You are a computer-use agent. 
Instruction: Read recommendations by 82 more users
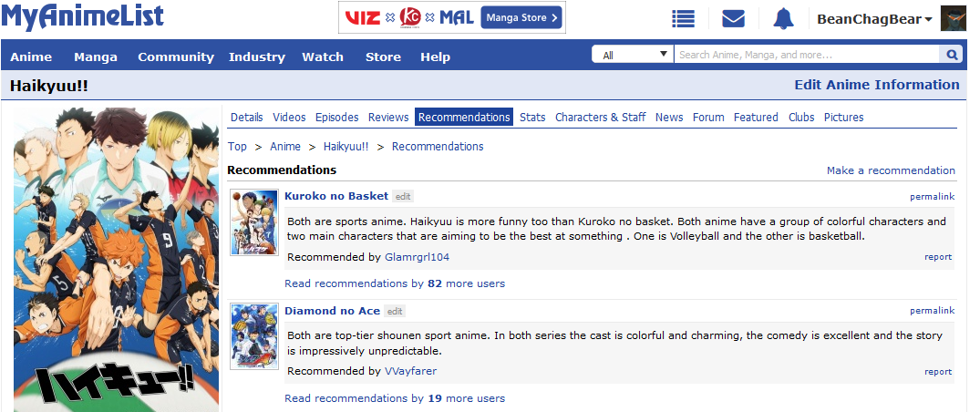pyautogui.click(x=395, y=283)
